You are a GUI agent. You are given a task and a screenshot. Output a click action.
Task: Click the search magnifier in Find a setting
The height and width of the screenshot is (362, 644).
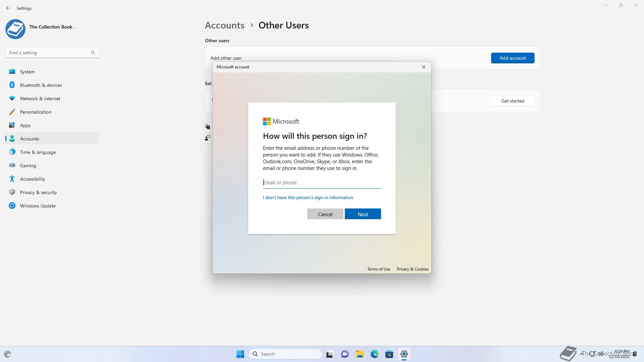coord(93,53)
